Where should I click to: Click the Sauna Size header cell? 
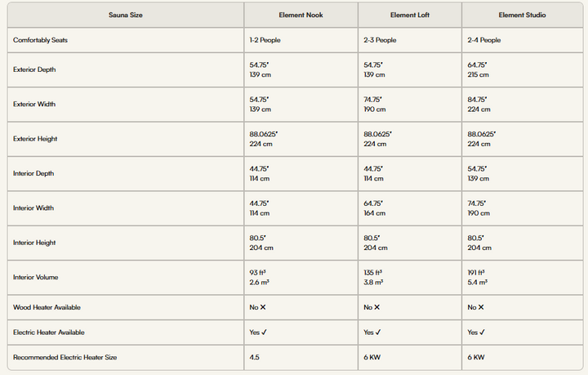coord(126,15)
